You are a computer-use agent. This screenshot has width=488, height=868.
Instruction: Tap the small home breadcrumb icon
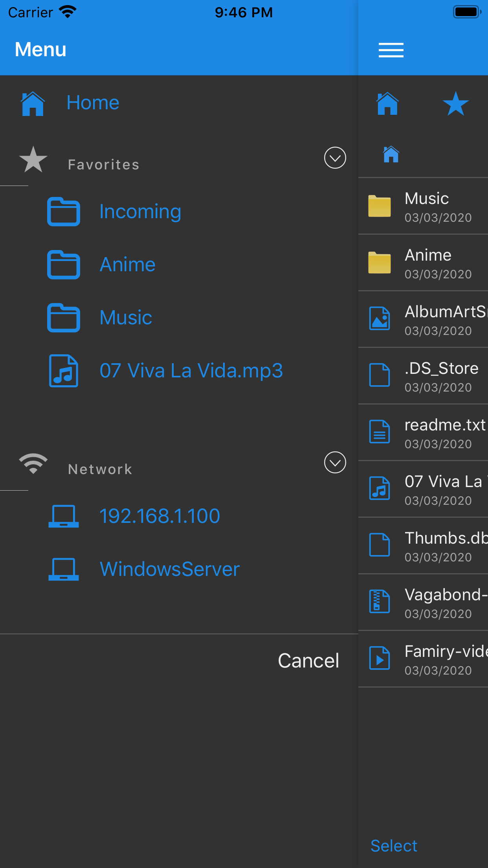pyautogui.click(x=391, y=154)
